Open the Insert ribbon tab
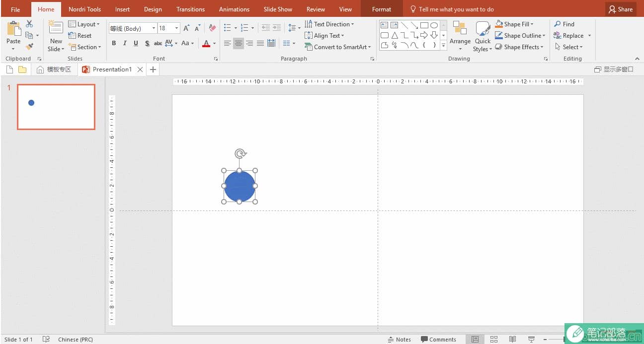 (x=122, y=9)
